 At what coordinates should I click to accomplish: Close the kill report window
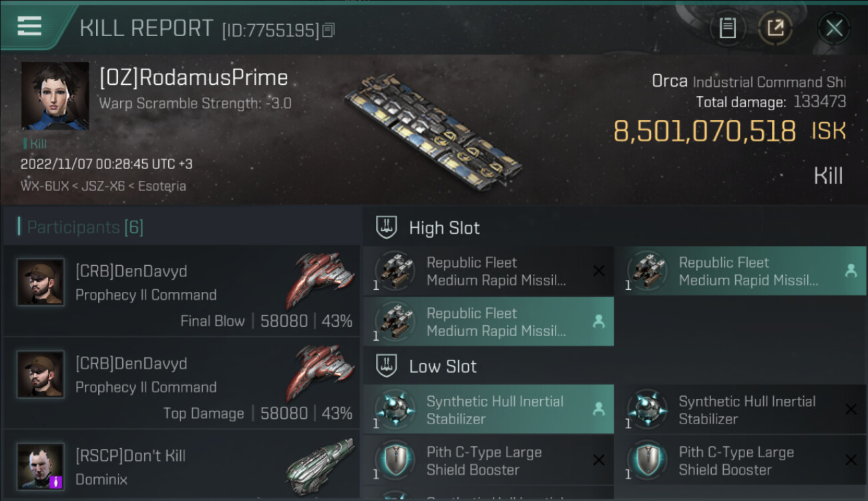[834, 28]
